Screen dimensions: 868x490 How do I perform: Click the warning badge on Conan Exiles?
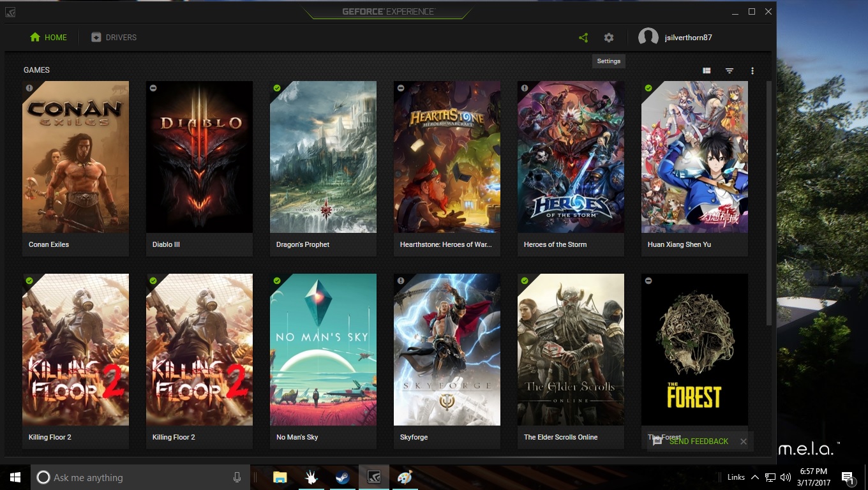(29, 88)
